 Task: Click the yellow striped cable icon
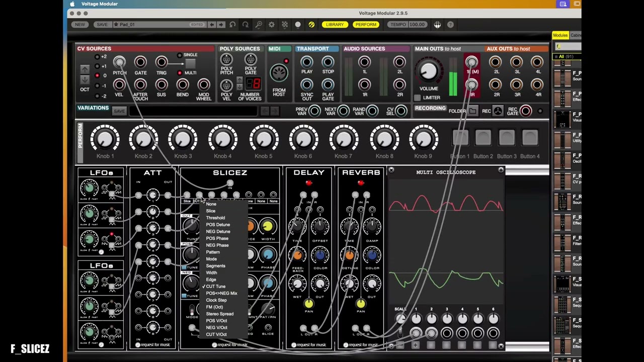point(311,25)
